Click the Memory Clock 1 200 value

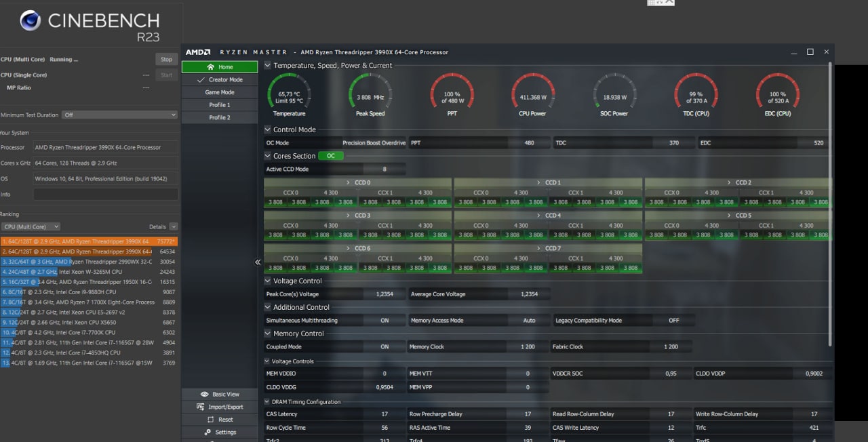point(528,347)
